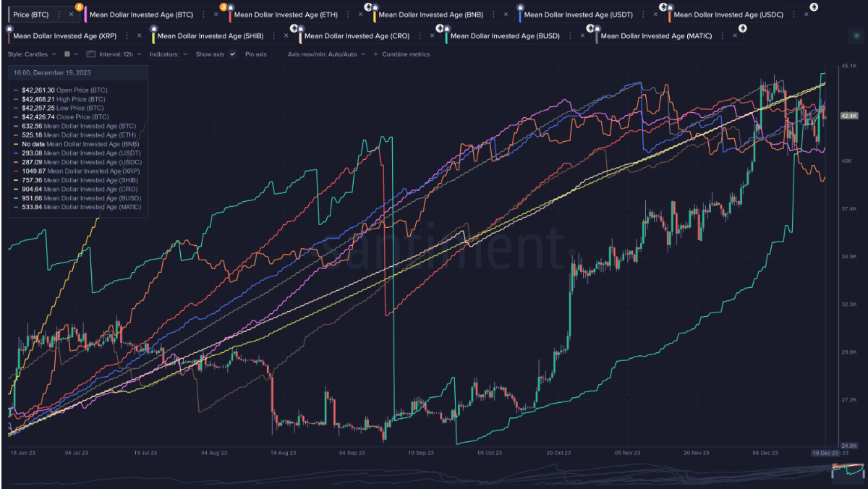Click the 42.4K current price badge on axis
Image resolution: width=868 pixels, height=489 pixels.
pos(848,116)
